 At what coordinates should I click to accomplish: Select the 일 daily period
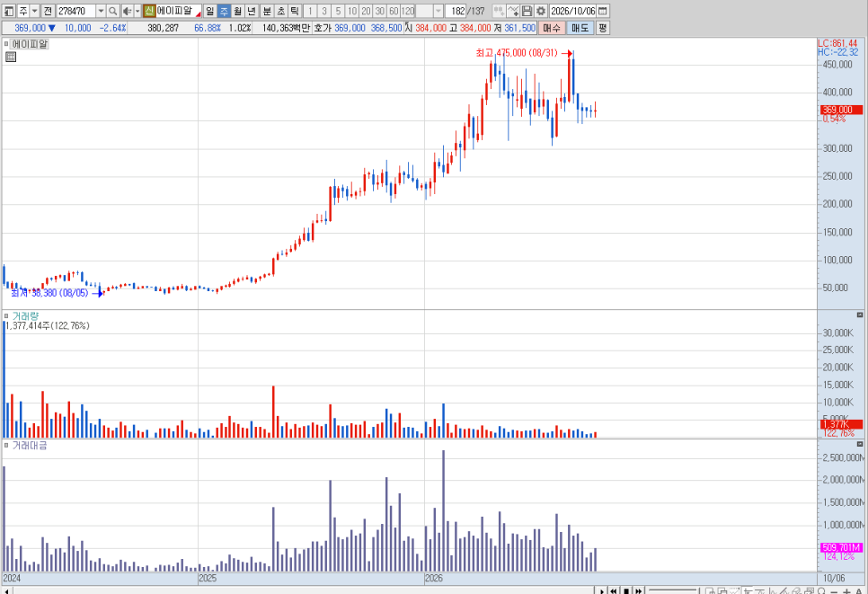pos(209,11)
